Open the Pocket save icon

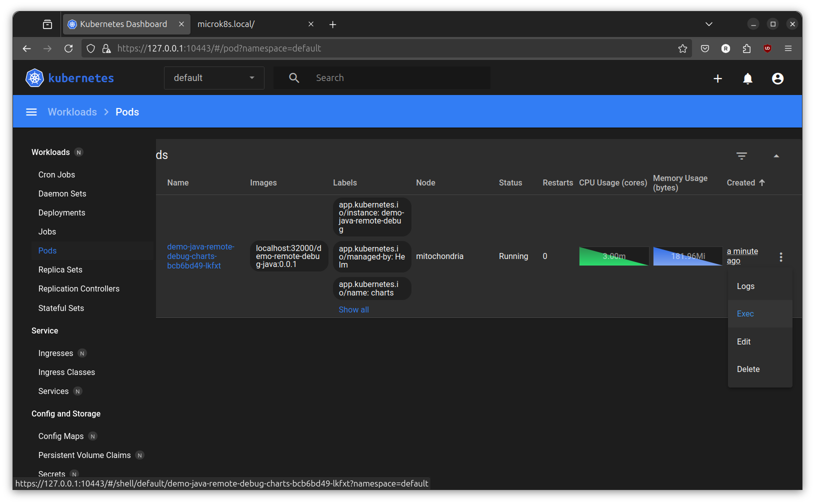705,48
